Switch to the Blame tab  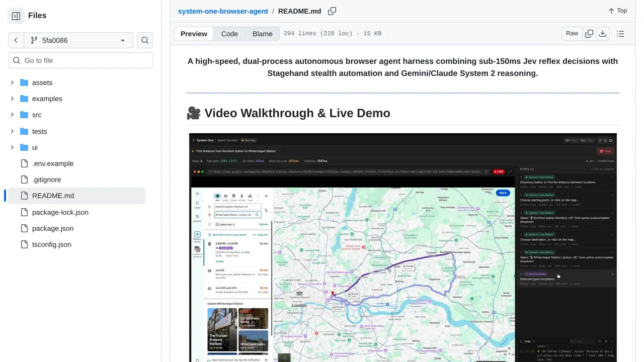[262, 34]
